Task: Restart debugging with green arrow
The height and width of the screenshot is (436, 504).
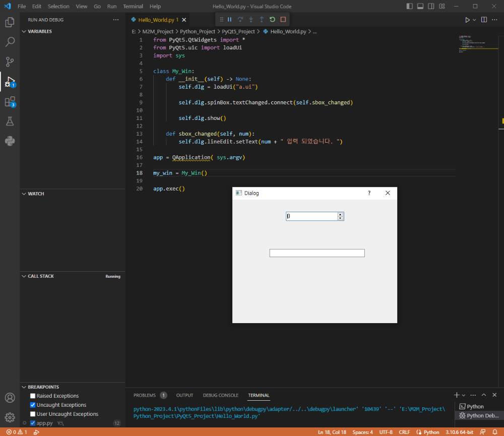Action: [x=272, y=19]
